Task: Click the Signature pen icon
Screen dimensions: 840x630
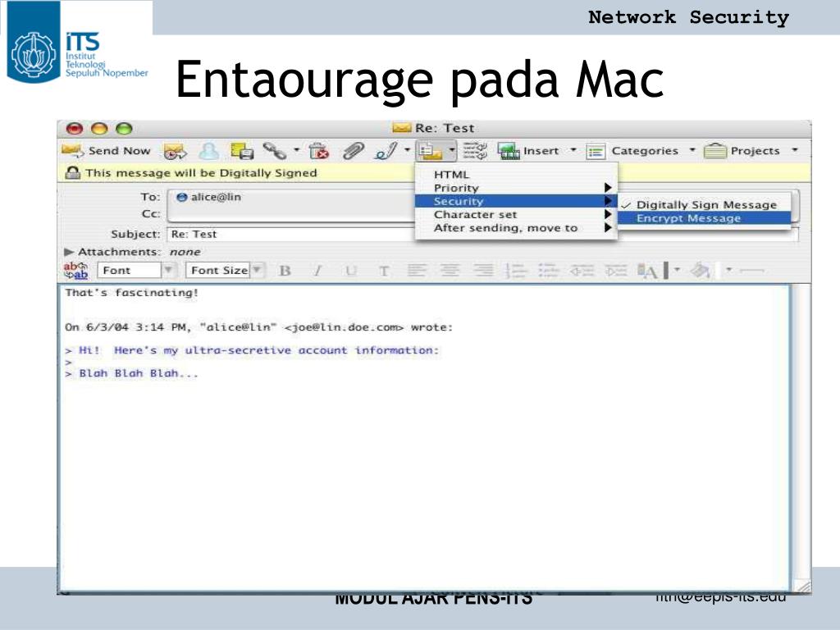Action: [x=386, y=152]
